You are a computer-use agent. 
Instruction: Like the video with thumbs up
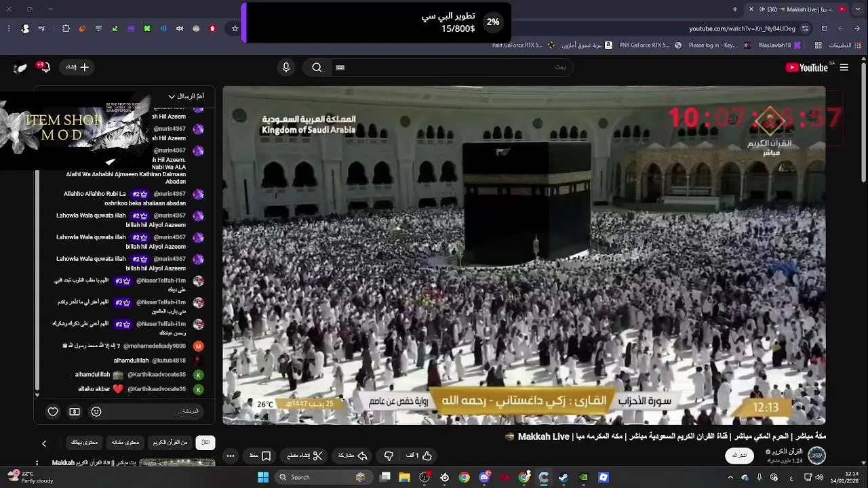click(420, 455)
